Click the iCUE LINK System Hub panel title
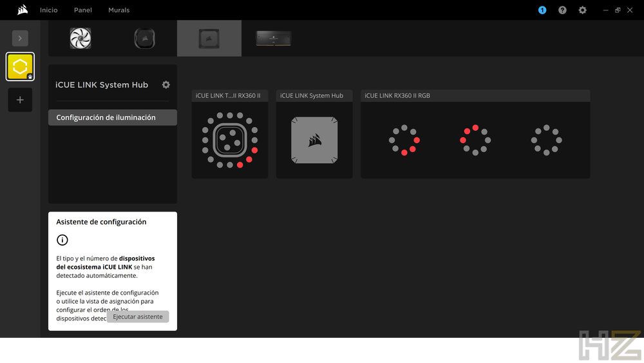Viewport: 644px width, 363px height. (x=102, y=84)
